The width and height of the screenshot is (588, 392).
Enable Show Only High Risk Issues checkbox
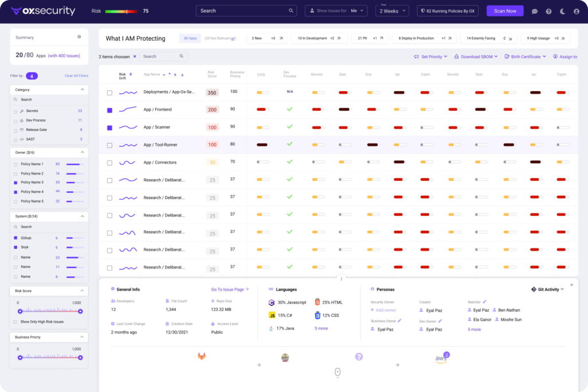tap(16, 322)
